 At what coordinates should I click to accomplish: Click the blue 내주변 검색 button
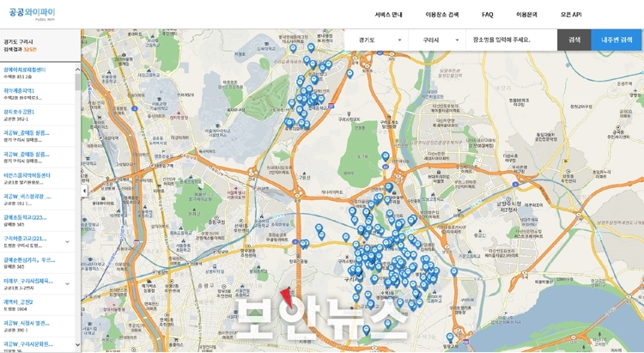pos(617,40)
